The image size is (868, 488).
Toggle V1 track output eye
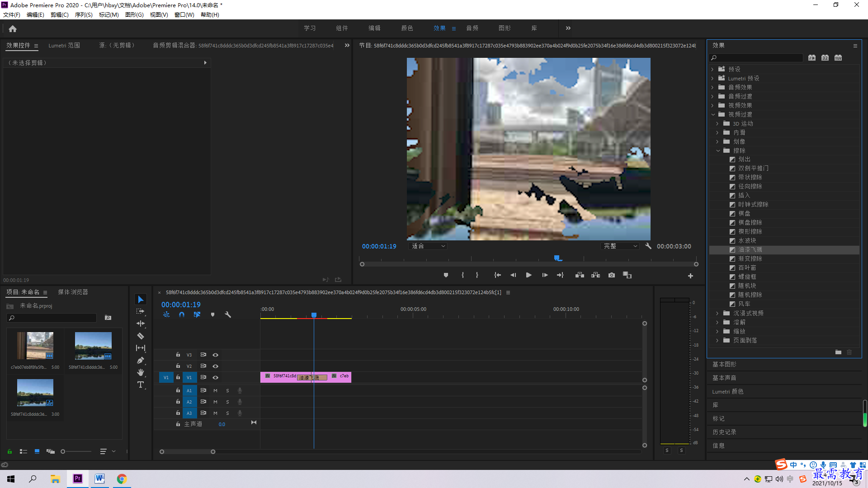click(216, 377)
